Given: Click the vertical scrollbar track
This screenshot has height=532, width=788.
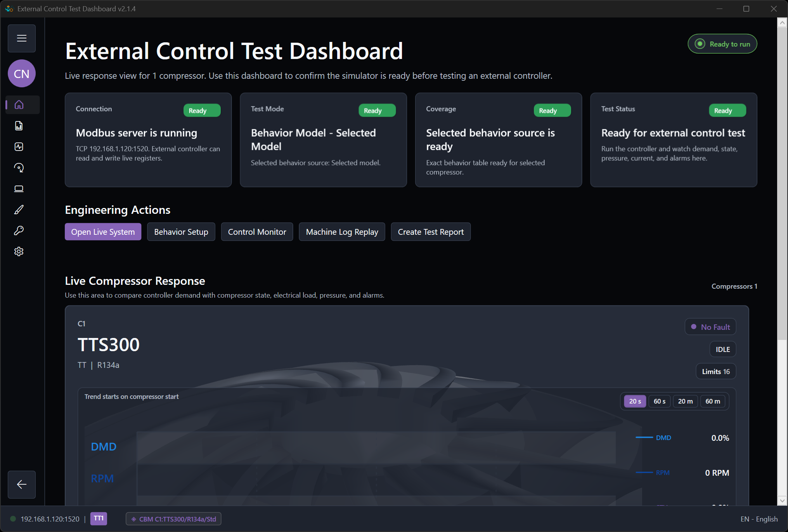Looking at the screenshot, I should tap(782, 418).
